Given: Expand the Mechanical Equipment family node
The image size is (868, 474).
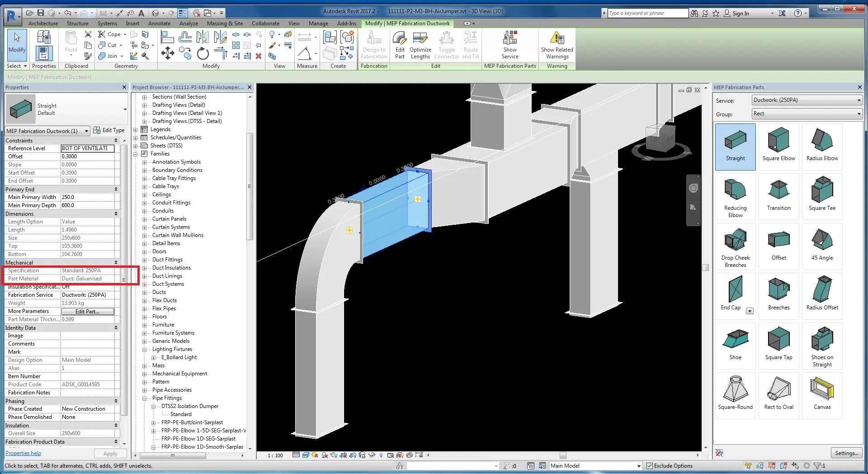Looking at the screenshot, I should pos(145,374).
